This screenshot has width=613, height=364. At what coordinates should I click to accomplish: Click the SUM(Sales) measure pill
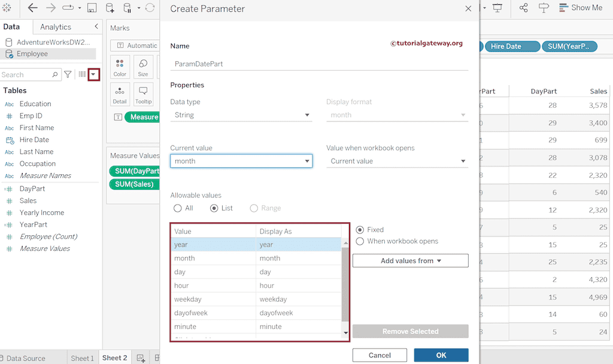(x=134, y=184)
